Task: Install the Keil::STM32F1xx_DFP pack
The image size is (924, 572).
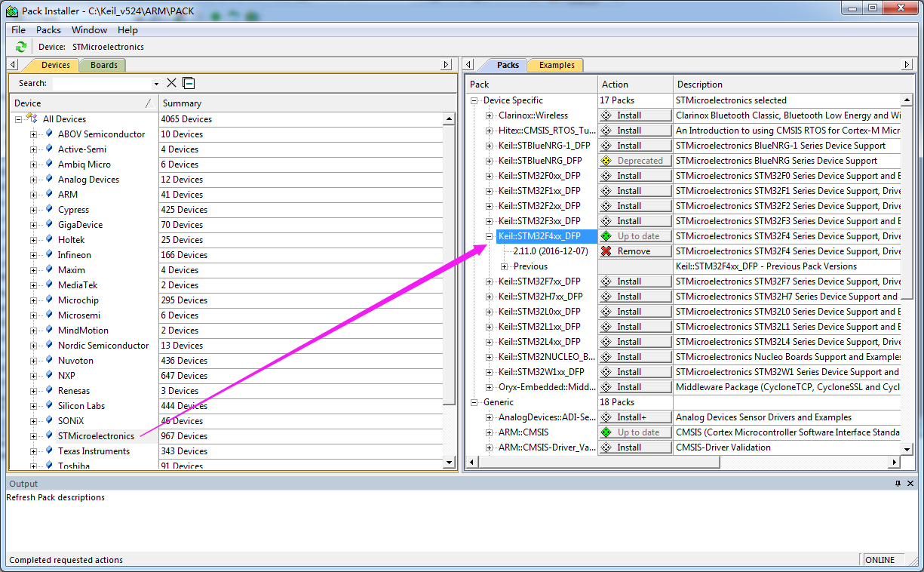Action: 635,191
